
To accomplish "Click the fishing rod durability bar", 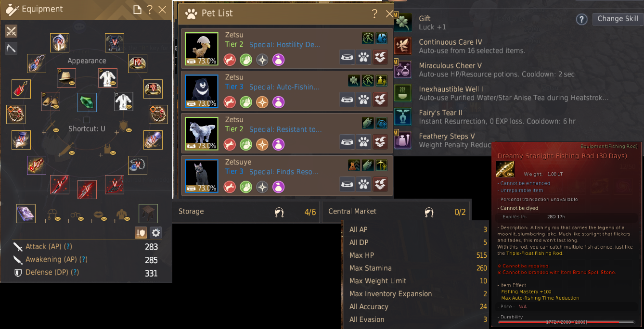I will [566, 322].
